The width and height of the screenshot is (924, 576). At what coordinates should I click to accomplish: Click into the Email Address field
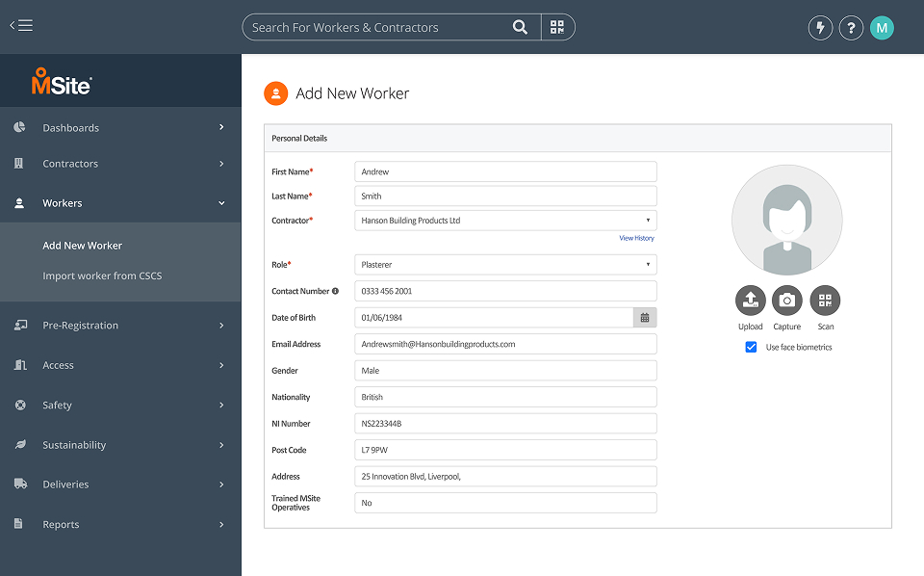[x=505, y=344]
